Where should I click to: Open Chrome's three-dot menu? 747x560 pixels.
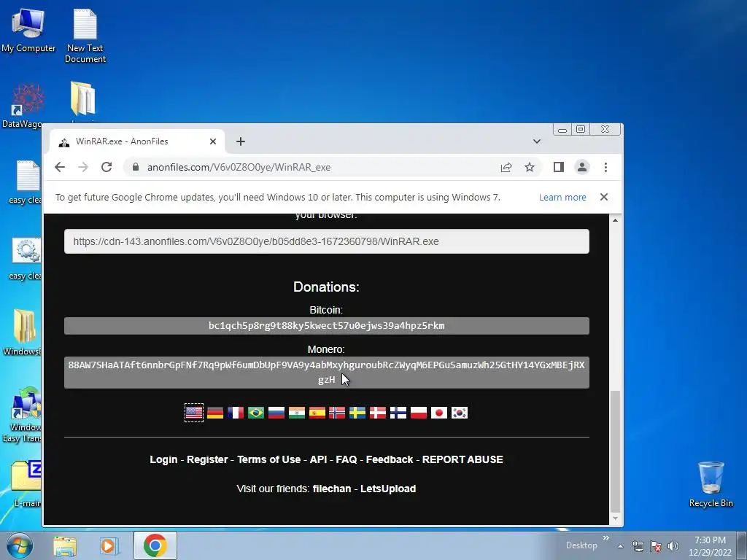point(605,167)
